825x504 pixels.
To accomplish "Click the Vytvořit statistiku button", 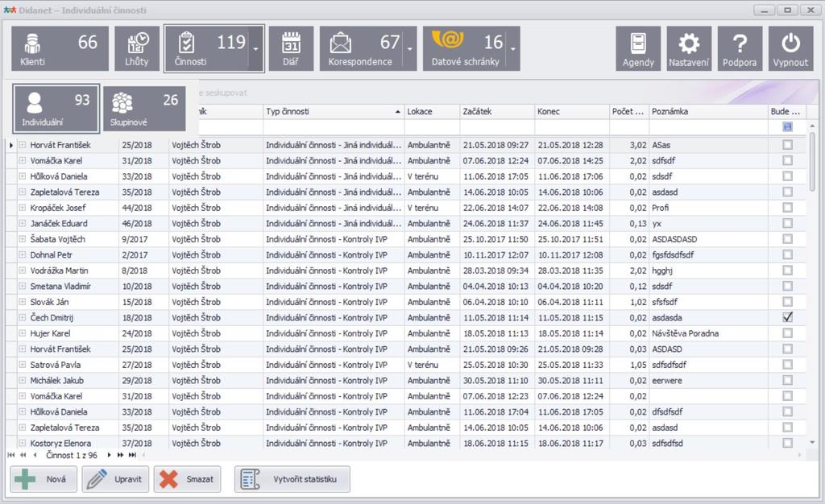I will (292, 479).
